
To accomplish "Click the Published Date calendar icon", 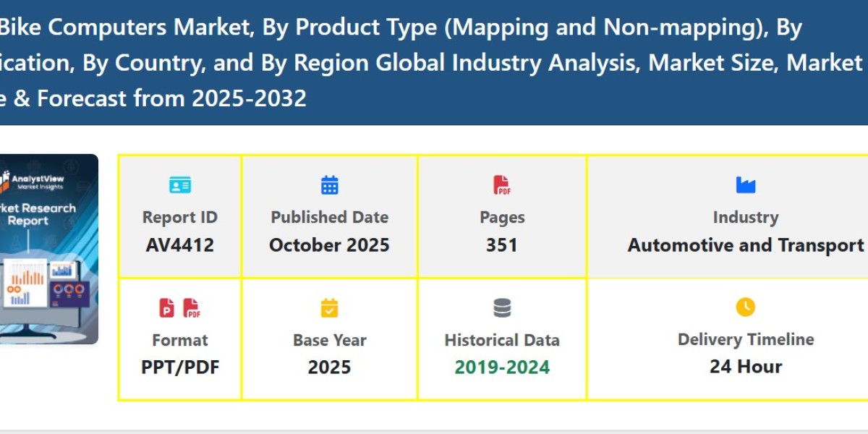I will point(329,184).
